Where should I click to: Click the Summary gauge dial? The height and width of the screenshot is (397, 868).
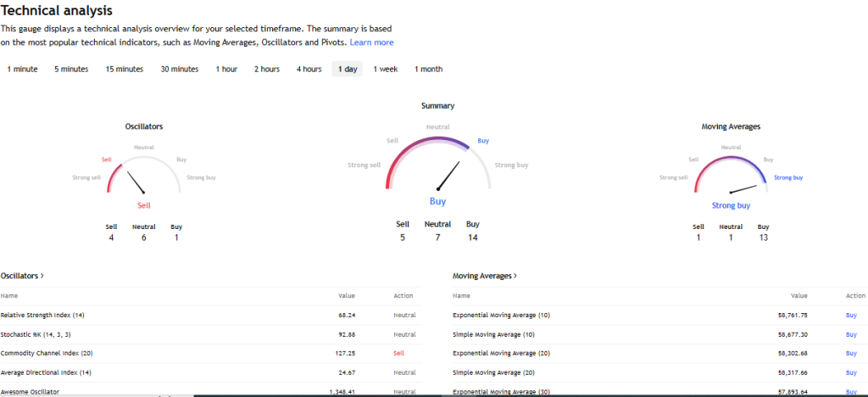coord(438,164)
